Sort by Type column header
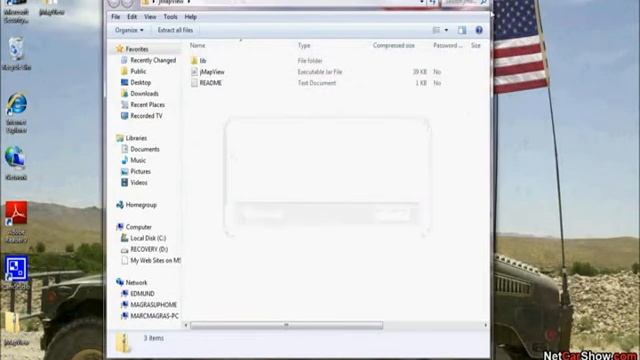640x360 pixels. coord(304,46)
